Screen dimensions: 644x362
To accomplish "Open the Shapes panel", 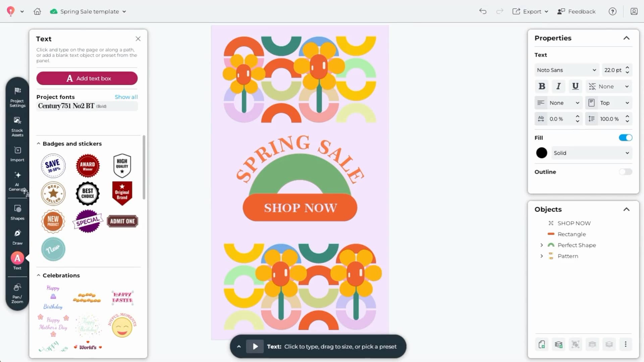I will 17,212.
